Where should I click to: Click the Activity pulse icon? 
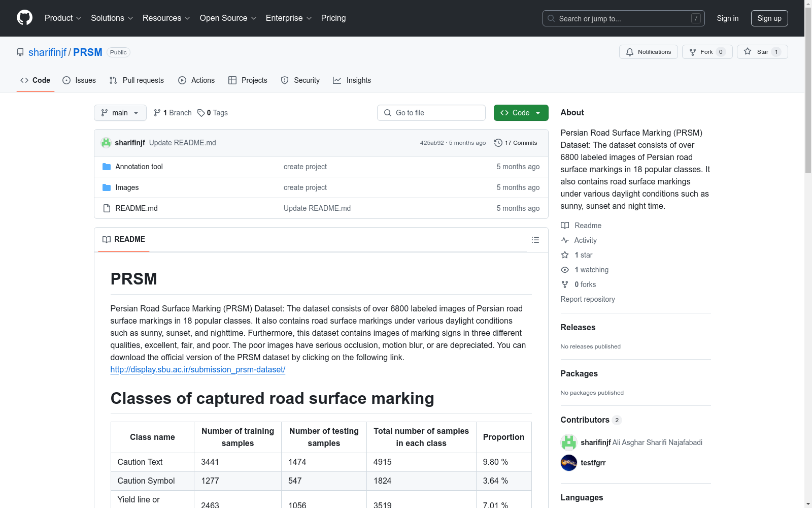click(565, 240)
